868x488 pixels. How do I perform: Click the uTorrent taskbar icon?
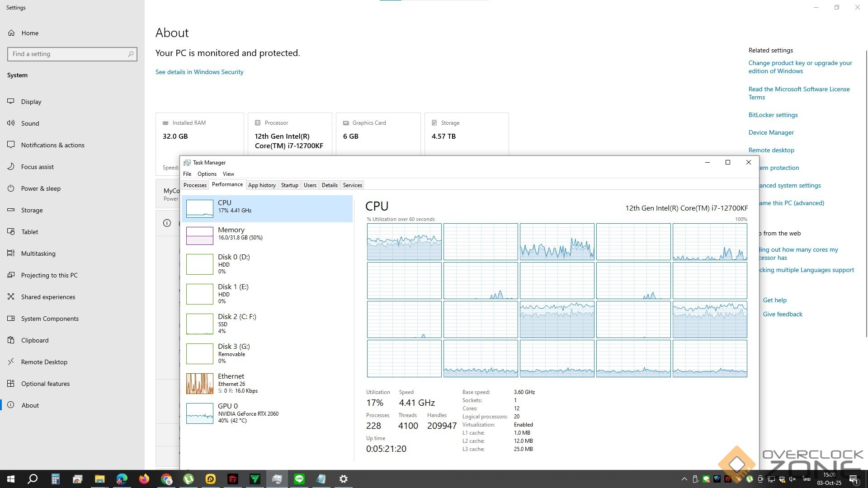coord(189,479)
